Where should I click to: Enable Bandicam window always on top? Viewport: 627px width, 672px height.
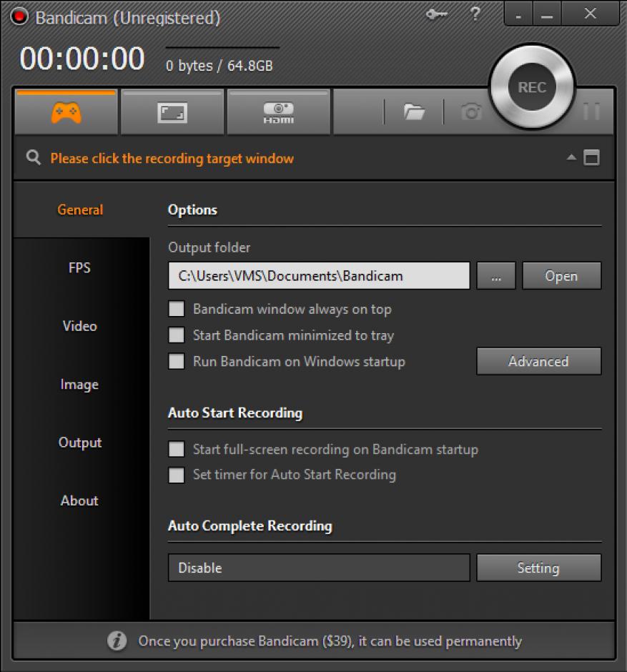(176, 310)
